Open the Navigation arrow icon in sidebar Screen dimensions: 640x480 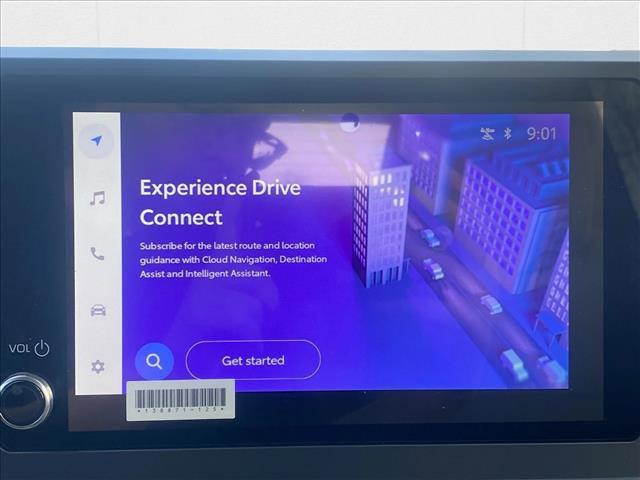(96, 141)
